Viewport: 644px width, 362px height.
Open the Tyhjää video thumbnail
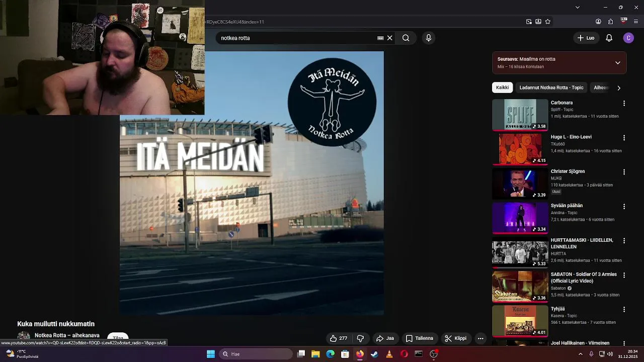click(x=520, y=321)
